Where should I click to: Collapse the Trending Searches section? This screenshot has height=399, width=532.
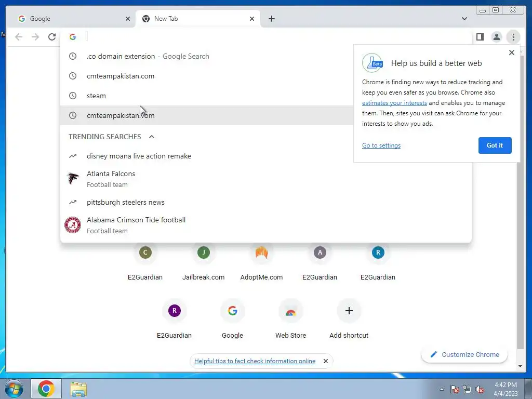152,137
